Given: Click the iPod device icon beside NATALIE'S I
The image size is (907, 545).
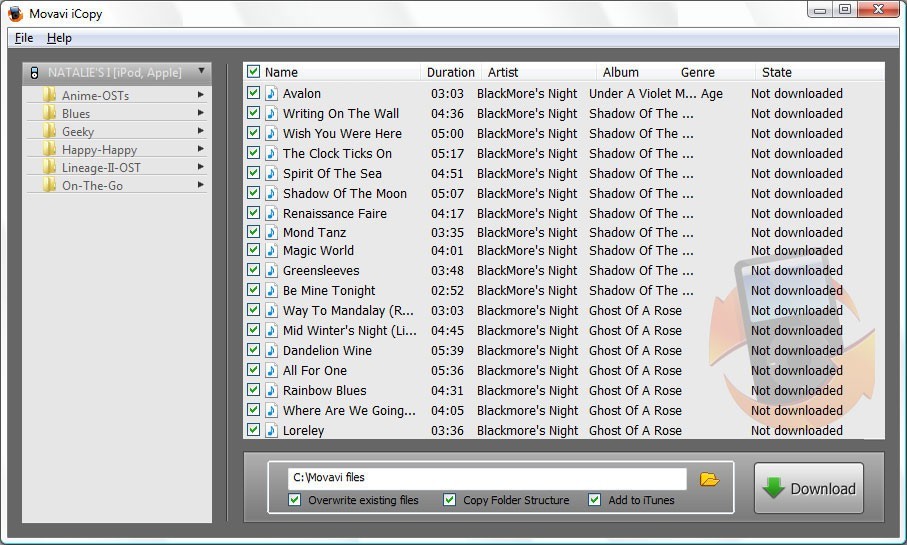Looking at the screenshot, I should [x=34, y=73].
